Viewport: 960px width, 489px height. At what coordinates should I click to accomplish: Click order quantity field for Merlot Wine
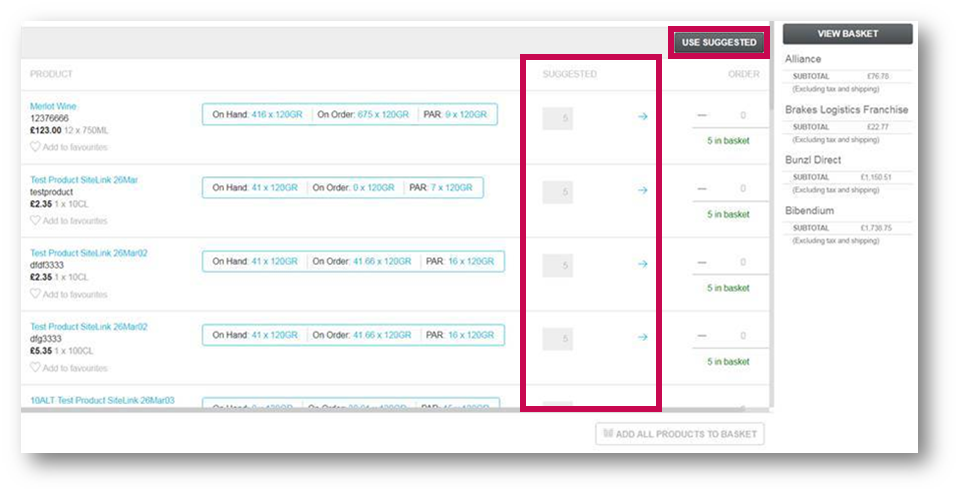pos(741,116)
